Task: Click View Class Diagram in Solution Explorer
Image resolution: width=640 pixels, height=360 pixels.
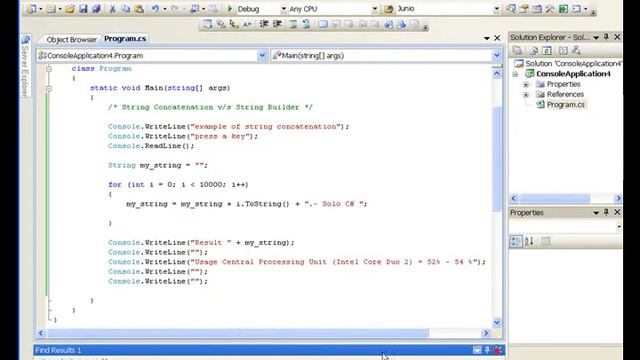Action: click(x=576, y=51)
